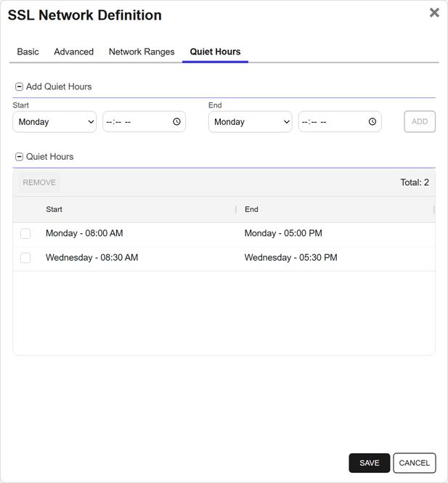Open the Network Ranges tab
This screenshot has width=448, height=483.
click(x=142, y=52)
